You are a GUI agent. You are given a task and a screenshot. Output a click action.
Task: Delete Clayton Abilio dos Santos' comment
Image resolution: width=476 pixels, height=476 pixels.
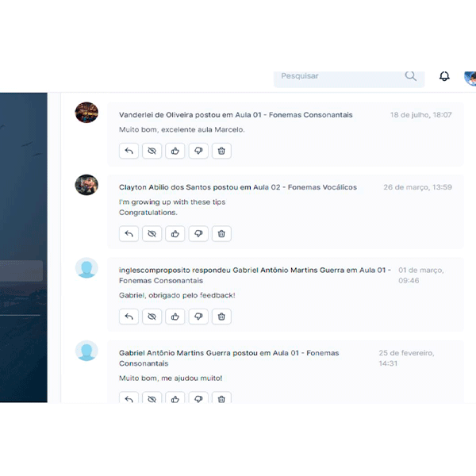click(x=221, y=234)
